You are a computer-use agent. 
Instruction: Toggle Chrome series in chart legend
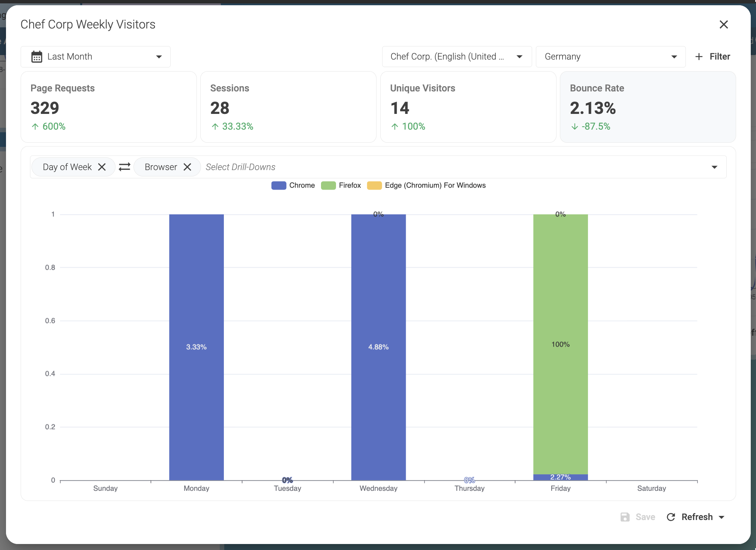pos(293,185)
